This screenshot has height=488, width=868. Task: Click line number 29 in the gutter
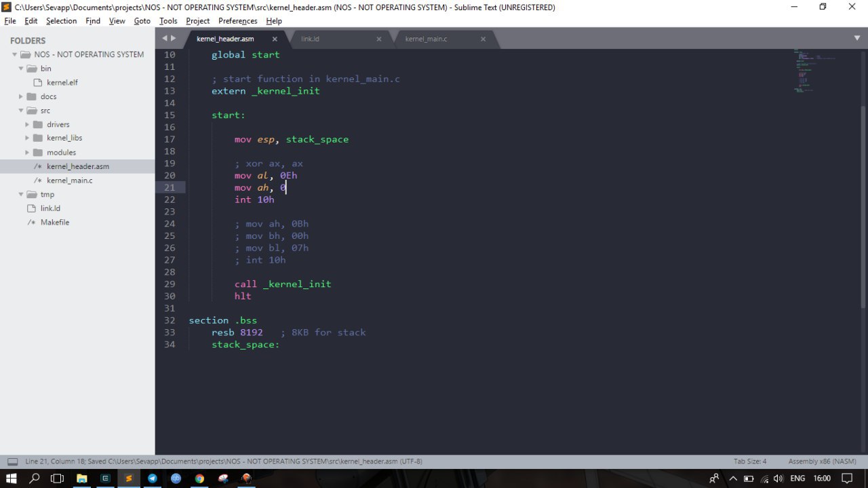click(170, 284)
